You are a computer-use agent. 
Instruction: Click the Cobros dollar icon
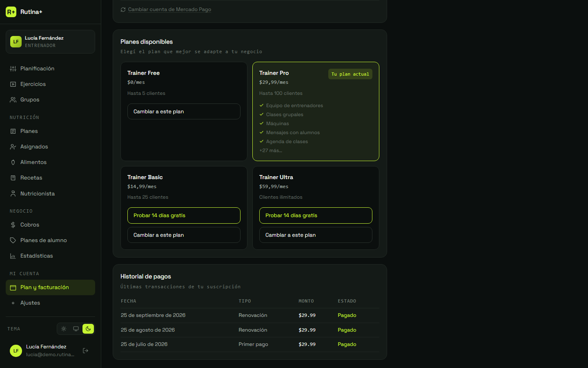tap(13, 225)
